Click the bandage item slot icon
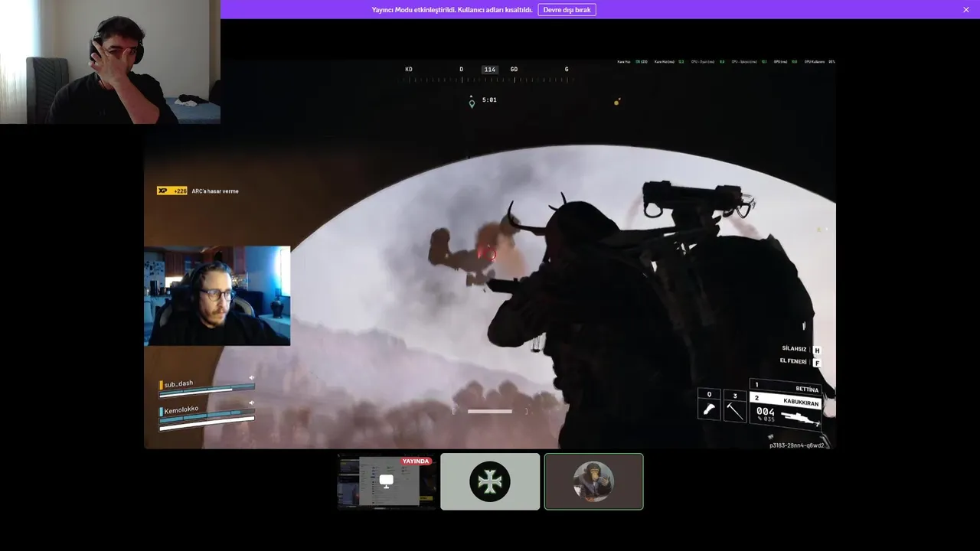The height and width of the screenshot is (551, 980). 709,410
